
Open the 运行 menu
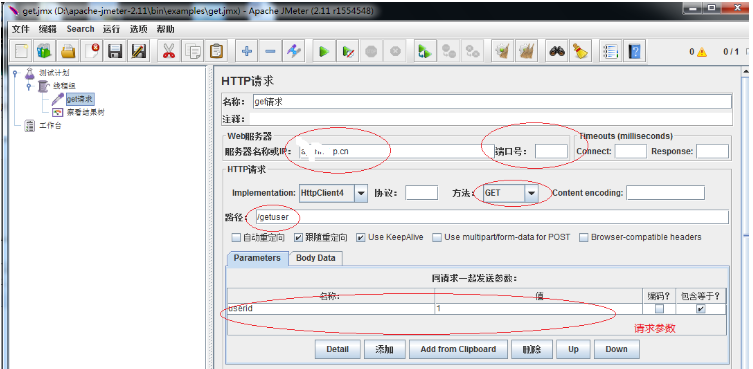[111, 29]
